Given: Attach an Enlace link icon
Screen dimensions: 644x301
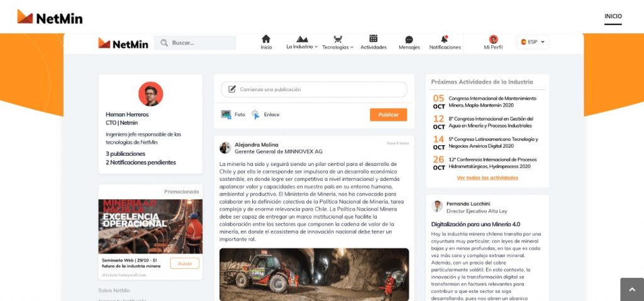Looking at the screenshot, I should (255, 114).
